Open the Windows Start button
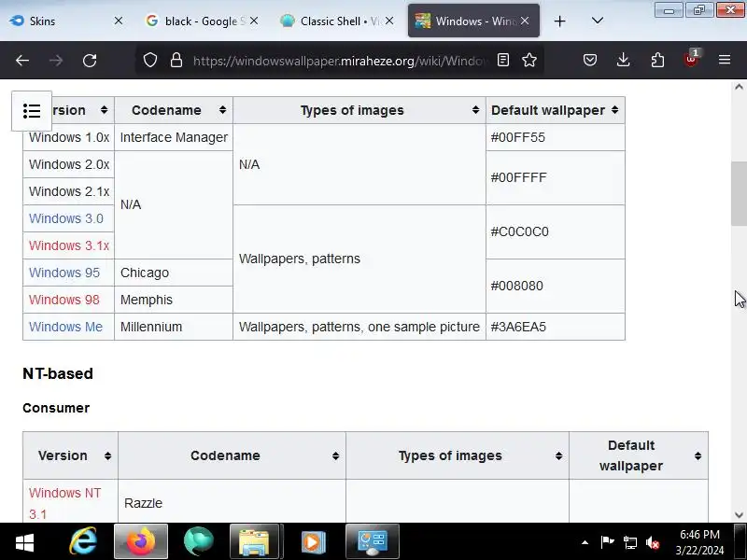Image resolution: width=747 pixels, height=560 pixels. [x=24, y=541]
